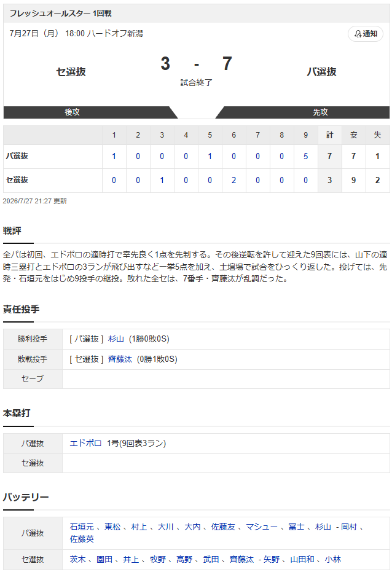Open 牧野 pitcher link
Screen dimensions: 392x572
[157, 559]
